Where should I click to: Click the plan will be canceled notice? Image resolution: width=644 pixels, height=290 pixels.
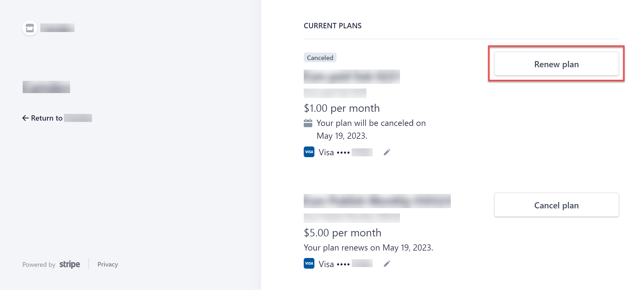click(x=371, y=129)
